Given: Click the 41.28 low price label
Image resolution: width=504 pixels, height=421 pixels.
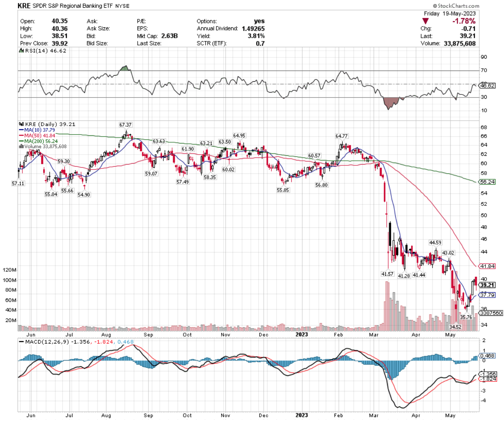Looking at the screenshot, I should click(x=404, y=276).
